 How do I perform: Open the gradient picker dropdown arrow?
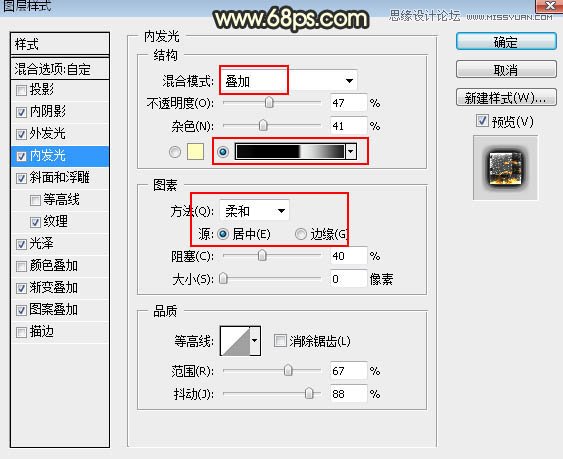[x=351, y=151]
